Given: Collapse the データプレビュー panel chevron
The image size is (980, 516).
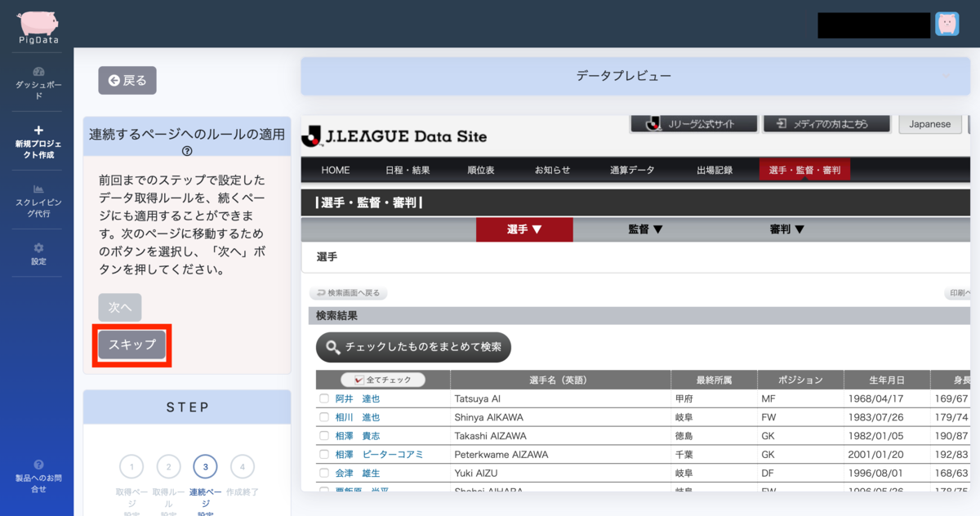Looking at the screenshot, I should pos(947,76).
